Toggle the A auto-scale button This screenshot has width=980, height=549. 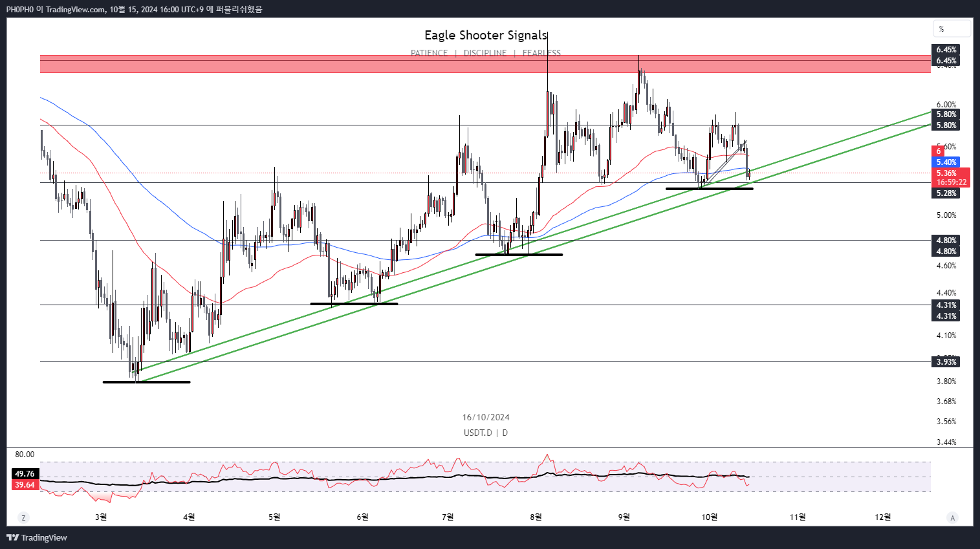[952, 517]
